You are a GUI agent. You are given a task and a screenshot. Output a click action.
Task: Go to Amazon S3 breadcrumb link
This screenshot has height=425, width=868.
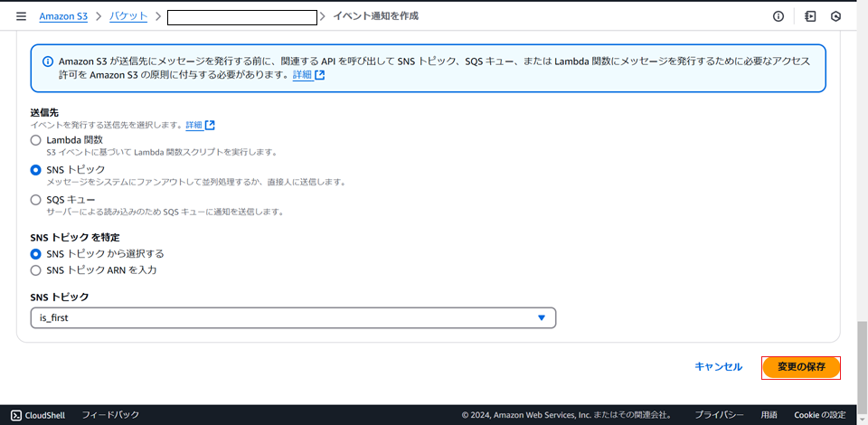click(x=63, y=16)
